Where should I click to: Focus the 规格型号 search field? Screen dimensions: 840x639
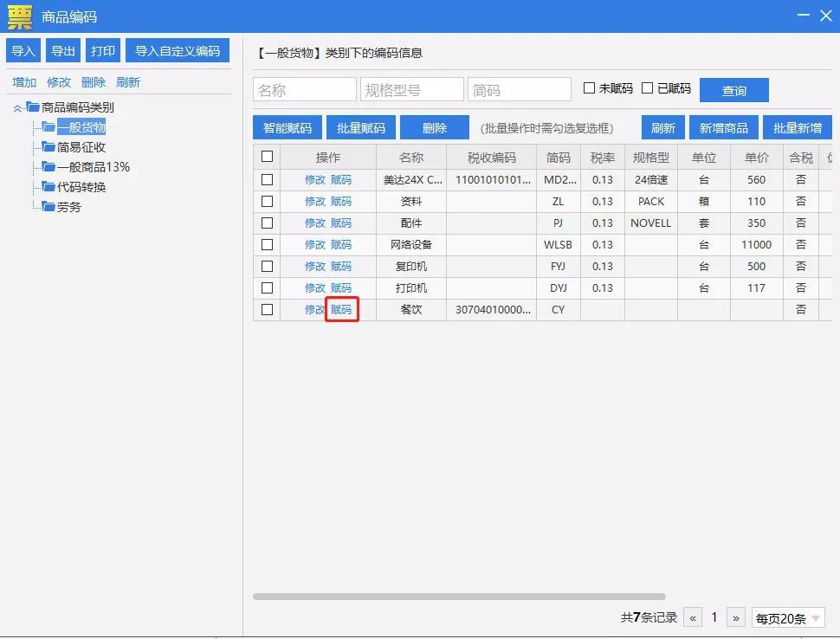[x=412, y=89]
